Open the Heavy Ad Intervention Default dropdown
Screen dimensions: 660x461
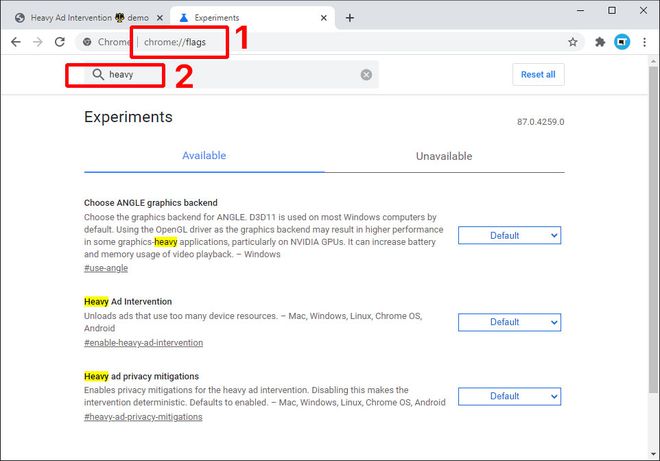click(x=509, y=322)
